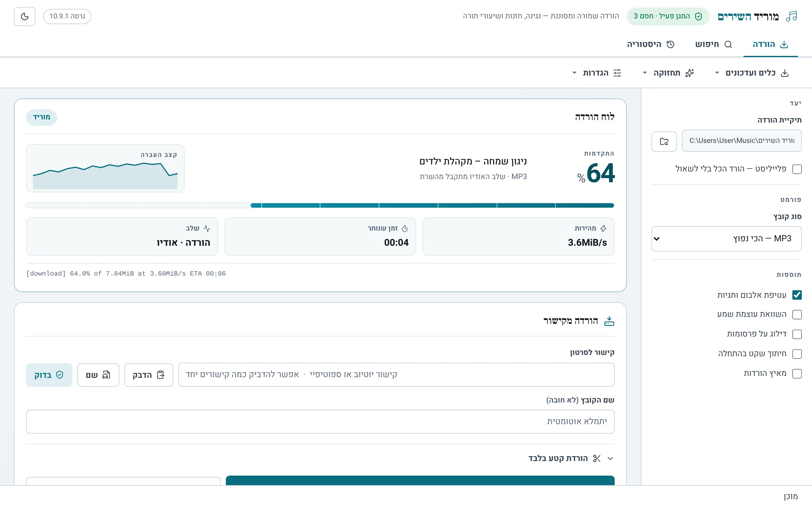Open the היסטוריה tab

(651, 44)
